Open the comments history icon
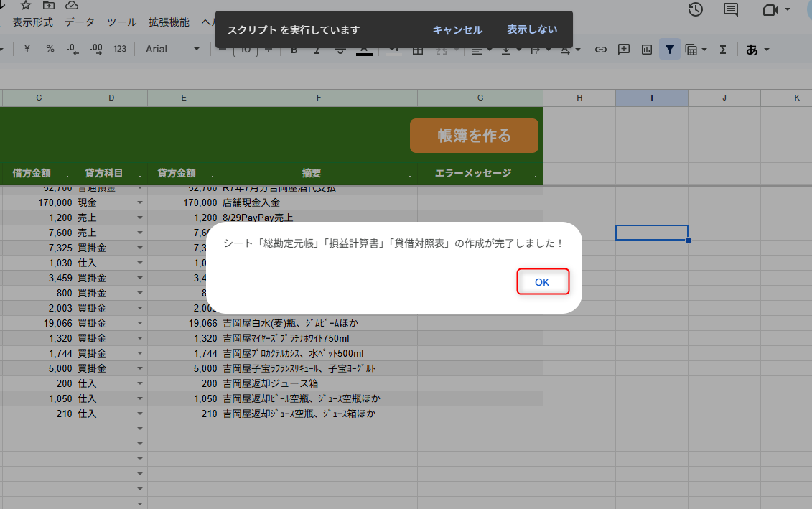 point(731,9)
